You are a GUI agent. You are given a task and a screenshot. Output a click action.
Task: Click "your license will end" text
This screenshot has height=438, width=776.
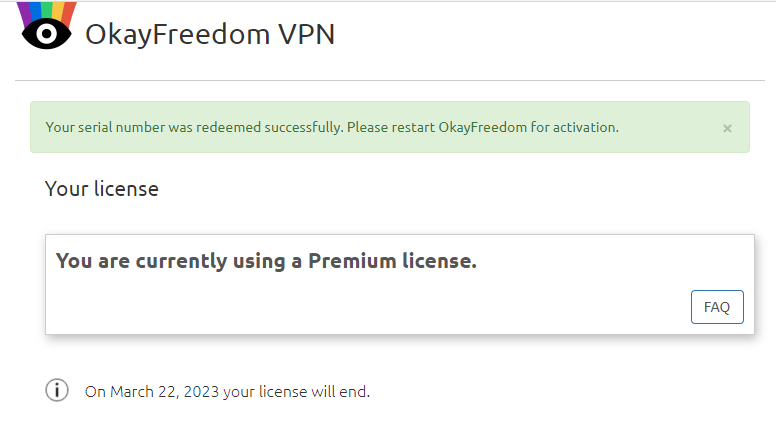click(296, 391)
